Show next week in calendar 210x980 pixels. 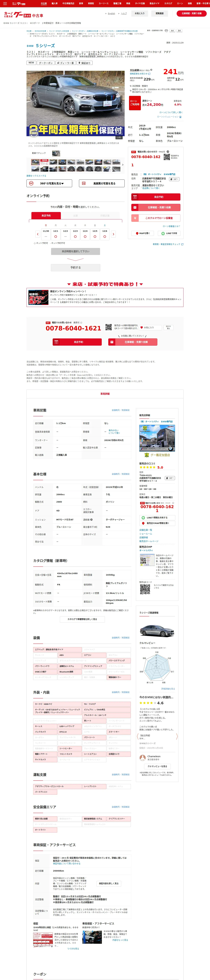click(x=113, y=234)
